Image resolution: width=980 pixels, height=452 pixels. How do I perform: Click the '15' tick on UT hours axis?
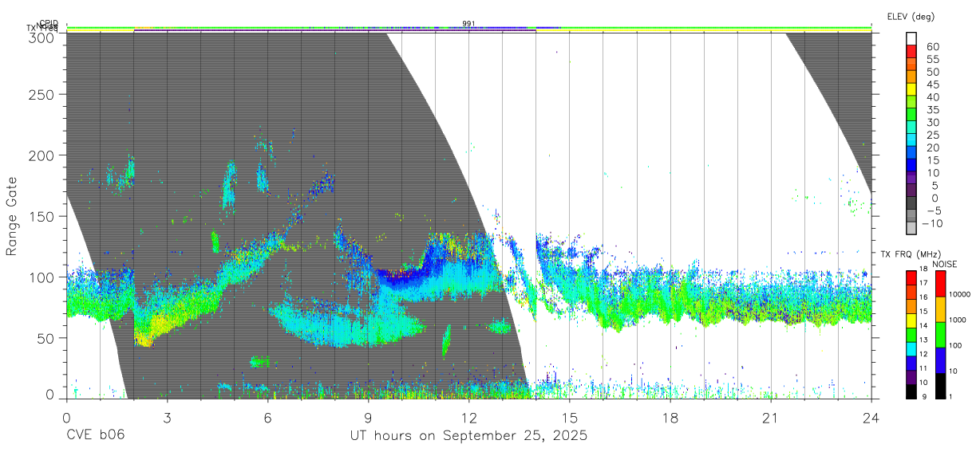coord(569,418)
